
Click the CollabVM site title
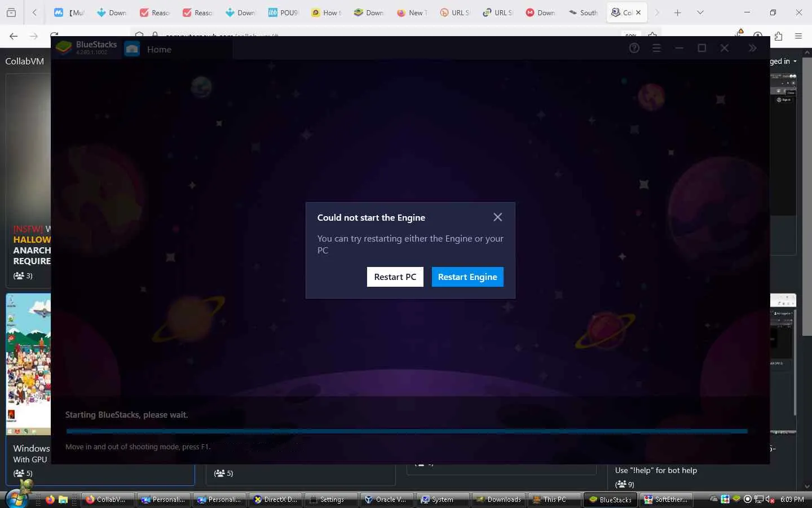pyautogui.click(x=24, y=61)
